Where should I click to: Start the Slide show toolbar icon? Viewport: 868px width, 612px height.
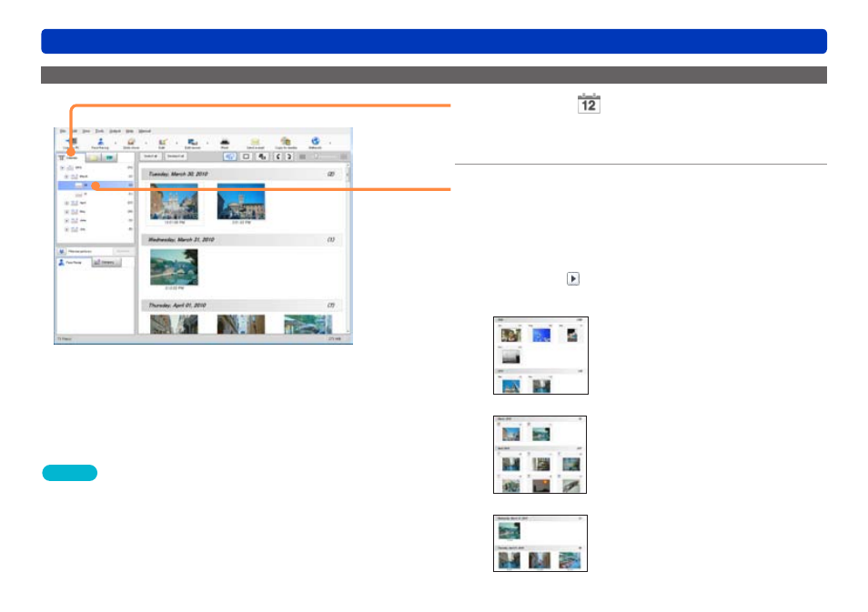pyautogui.click(x=131, y=144)
